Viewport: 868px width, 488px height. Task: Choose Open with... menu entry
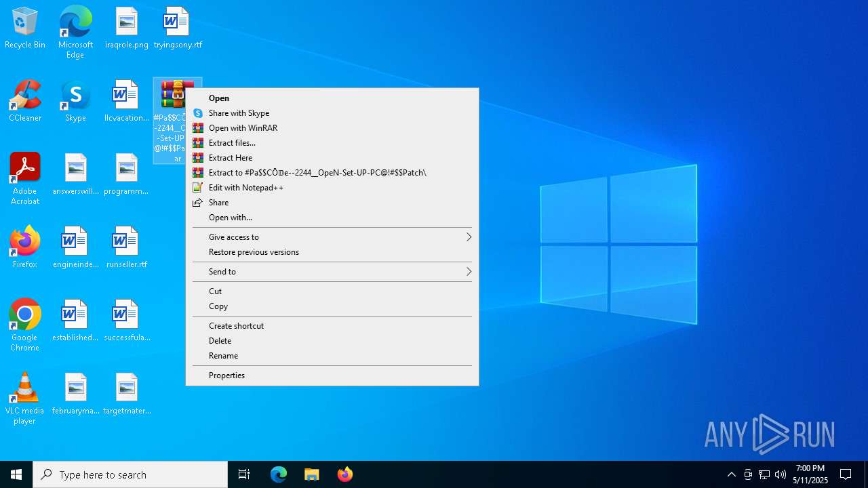tap(332, 218)
